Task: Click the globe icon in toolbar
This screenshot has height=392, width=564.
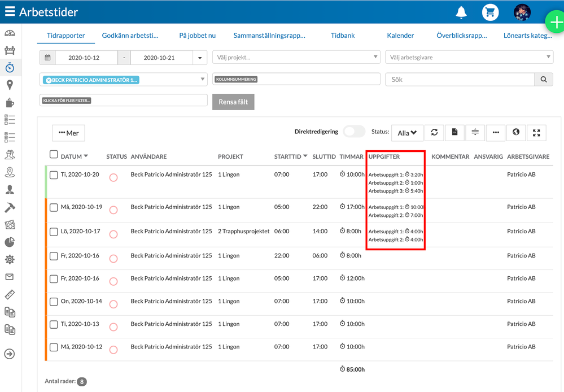Action: click(x=516, y=133)
